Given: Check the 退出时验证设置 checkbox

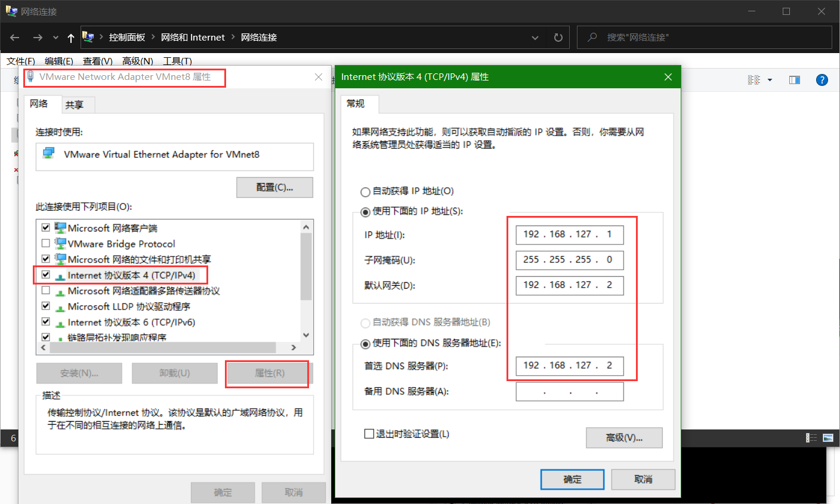Looking at the screenshot, I should pos(369,434).
